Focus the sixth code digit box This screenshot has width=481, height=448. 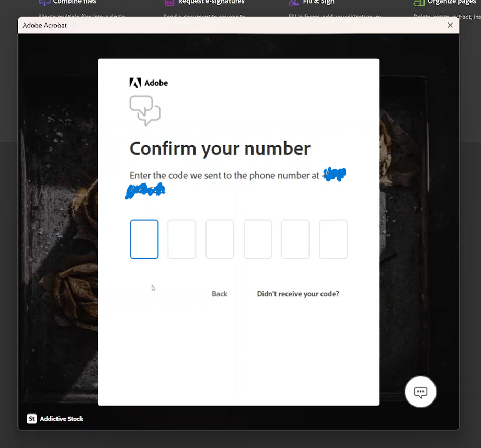coord(333,239)
